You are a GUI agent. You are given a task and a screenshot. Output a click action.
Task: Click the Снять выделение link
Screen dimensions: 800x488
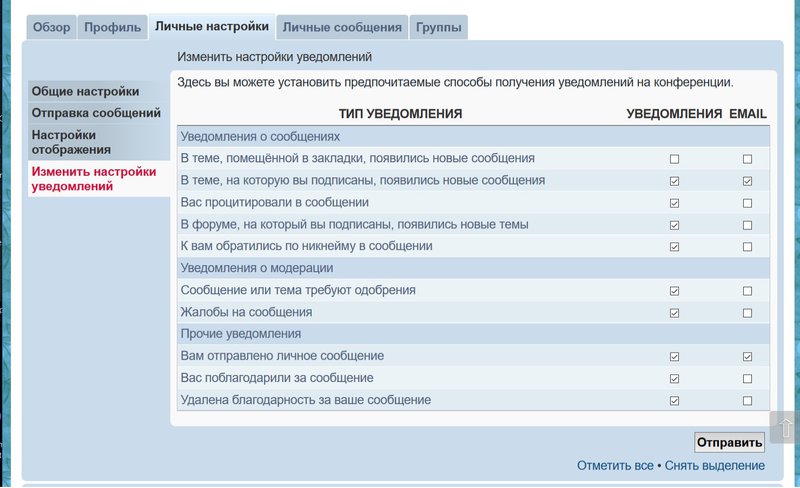click(x=714, y=466)
